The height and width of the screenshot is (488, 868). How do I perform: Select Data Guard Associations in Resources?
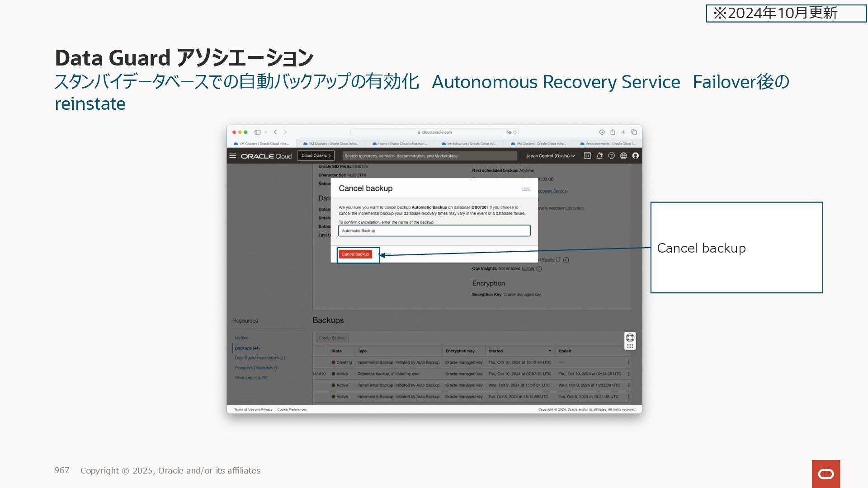[259, 358]
